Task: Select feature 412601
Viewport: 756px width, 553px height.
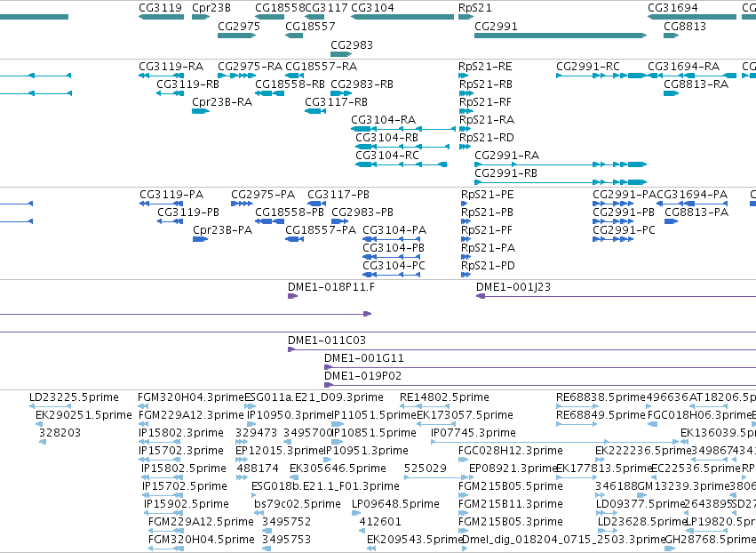Action: [x=362, y=532]
